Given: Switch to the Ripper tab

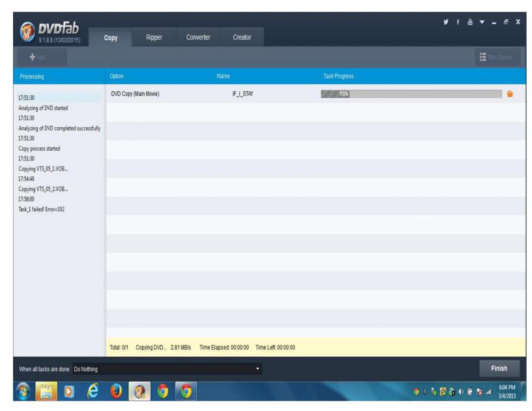Looking at the screenshot, I should pyautogui.click(x=154, y=37).
